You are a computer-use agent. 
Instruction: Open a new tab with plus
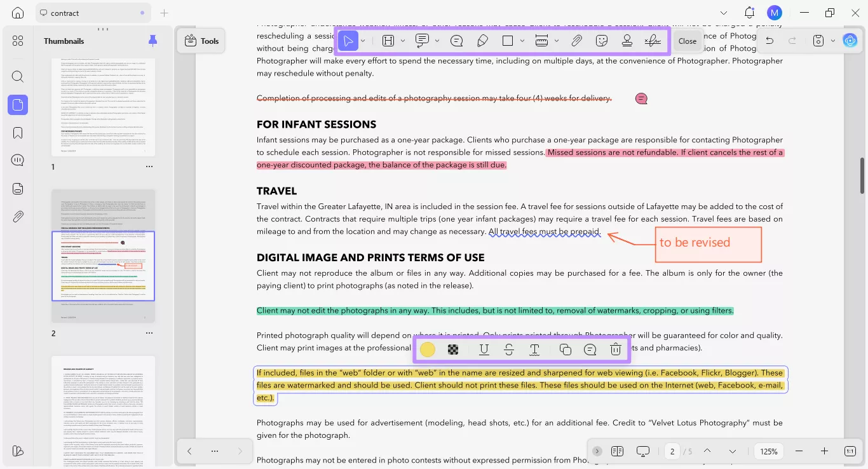(x=165, y=13)
